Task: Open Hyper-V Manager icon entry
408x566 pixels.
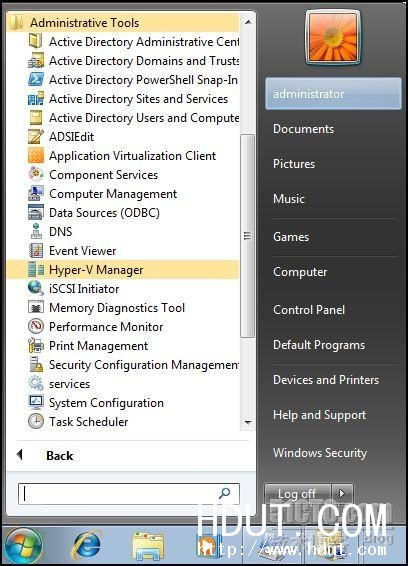Action: (x=36, y=270)
